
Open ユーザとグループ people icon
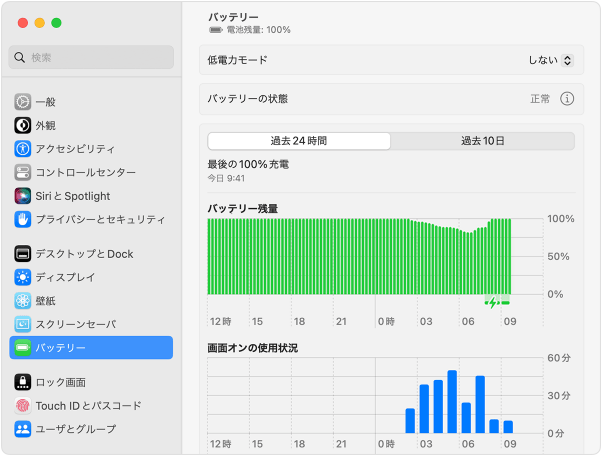(23, 429)
